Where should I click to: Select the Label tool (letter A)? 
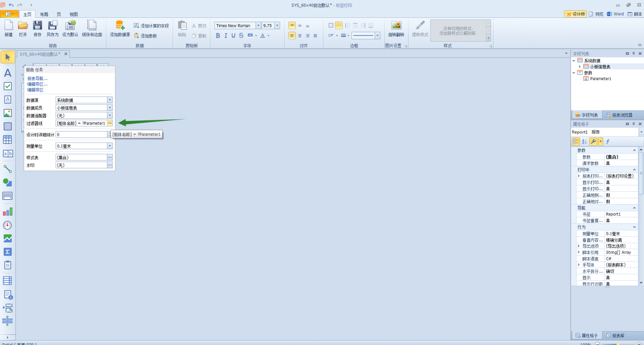pyautogui.click(x=7, y=73)
